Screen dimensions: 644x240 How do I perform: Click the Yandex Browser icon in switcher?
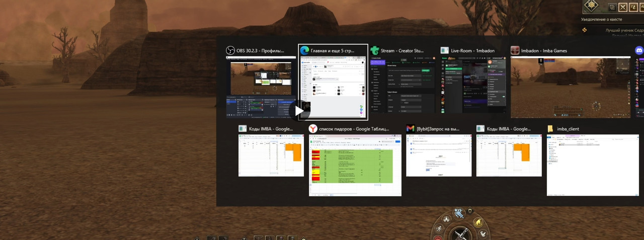pyautogui.click(x=313, y=129)
